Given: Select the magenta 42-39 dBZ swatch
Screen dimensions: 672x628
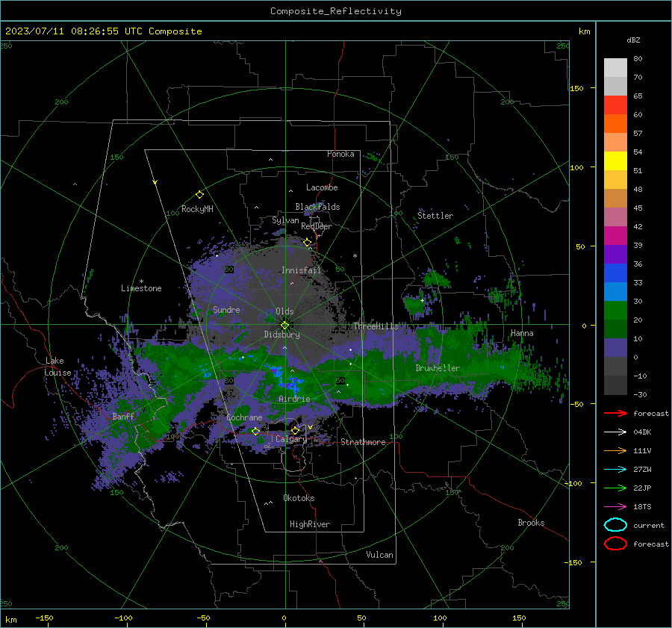Looking at the screenshot, I should click(615, 236).
